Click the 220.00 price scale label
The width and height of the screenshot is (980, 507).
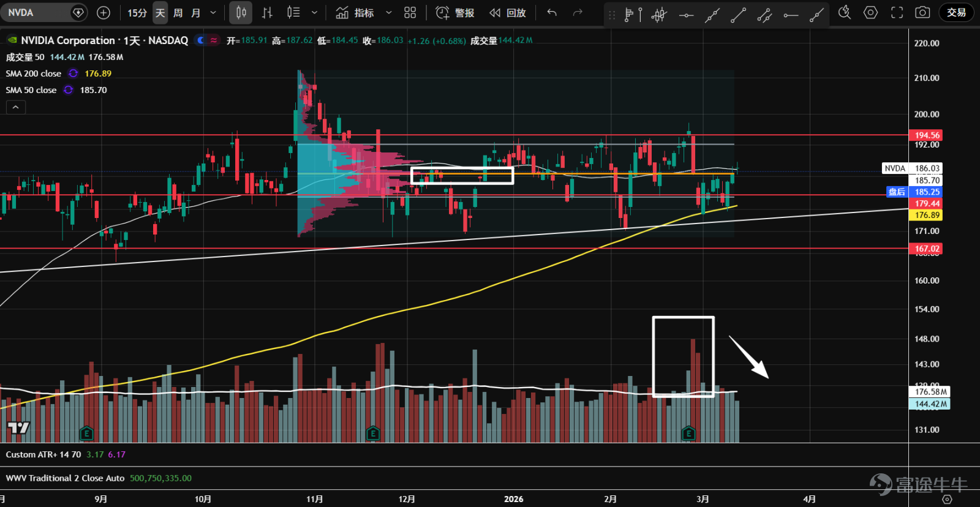click(x=927, y=43)
